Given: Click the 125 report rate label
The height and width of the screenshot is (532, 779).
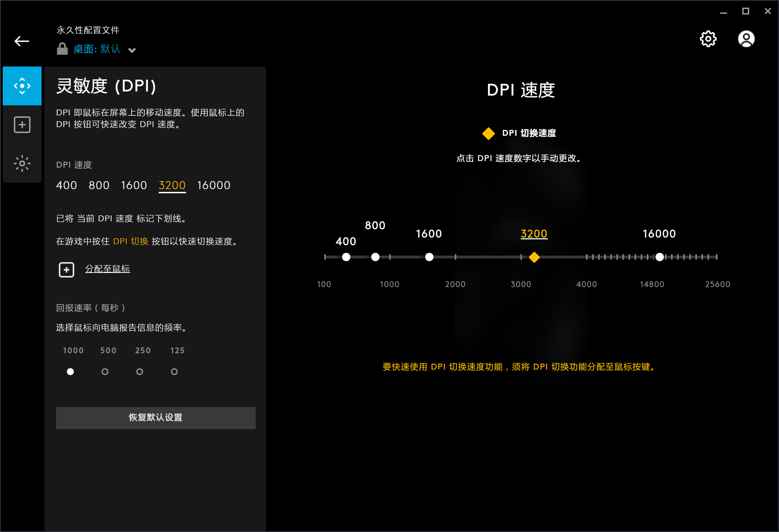Looking at the screenshot, I should [x=177, y=351].
